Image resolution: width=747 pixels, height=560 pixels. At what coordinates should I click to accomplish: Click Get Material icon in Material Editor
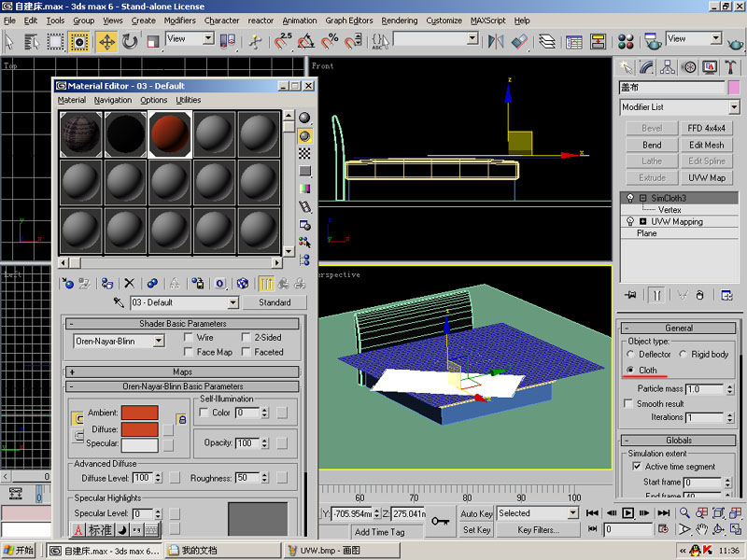[67, 284]
